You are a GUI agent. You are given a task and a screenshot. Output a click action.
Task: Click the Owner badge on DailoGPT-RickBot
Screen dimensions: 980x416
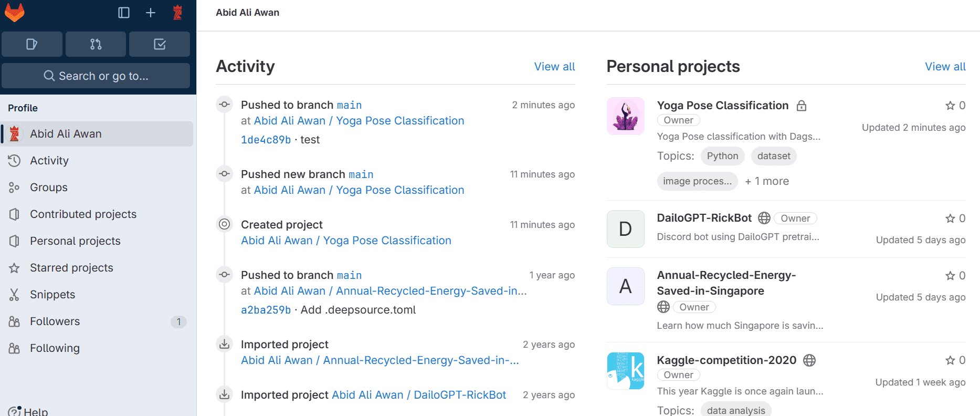[x=795, y=219]
